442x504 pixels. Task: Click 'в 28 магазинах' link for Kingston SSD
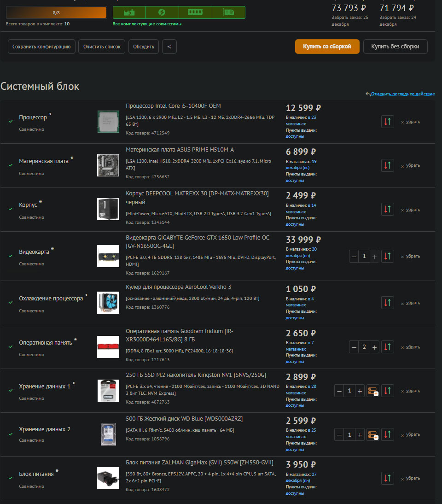coord(301,390)
